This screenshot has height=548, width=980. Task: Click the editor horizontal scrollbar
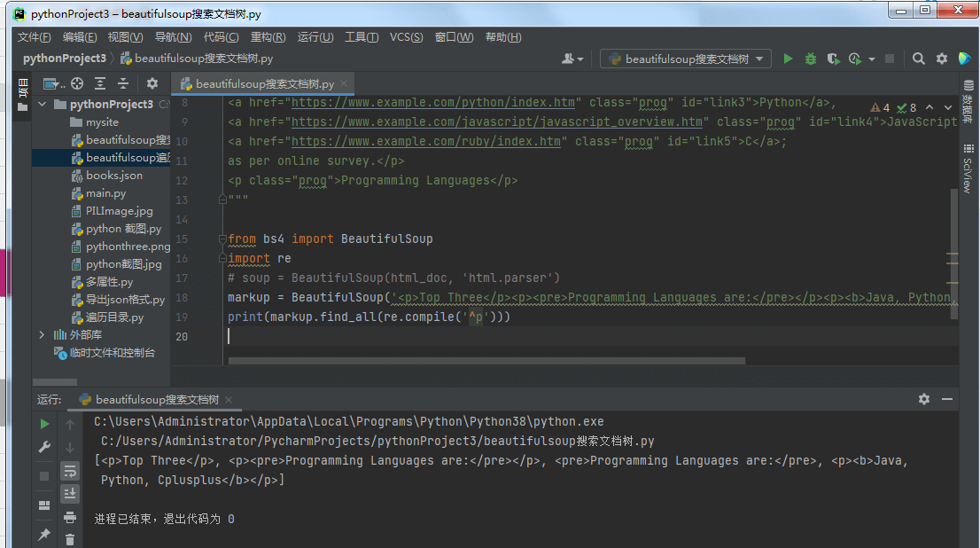coord(486,361)
